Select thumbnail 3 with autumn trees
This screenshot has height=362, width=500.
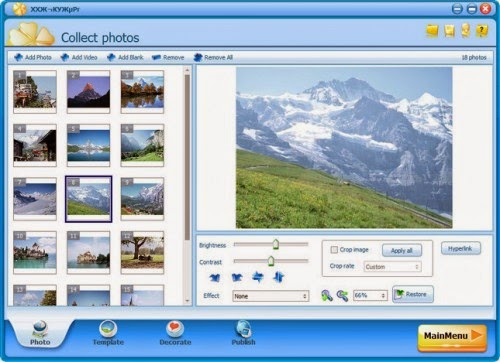[x=142, y=92]
